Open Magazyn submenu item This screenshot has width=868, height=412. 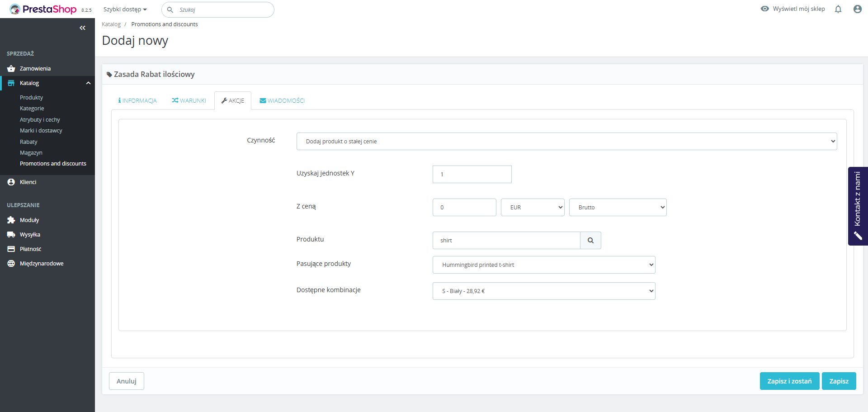click(x=31, y=153)
